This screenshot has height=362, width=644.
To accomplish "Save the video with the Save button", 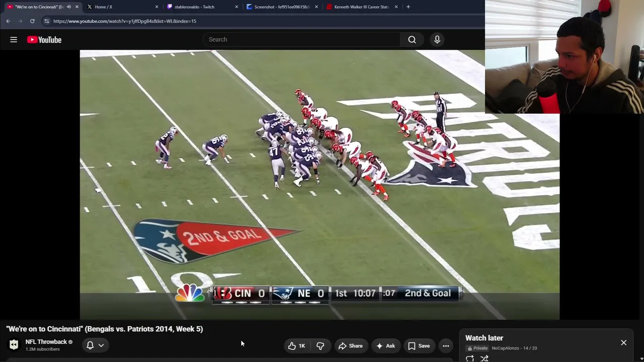I will click(419, 346).
